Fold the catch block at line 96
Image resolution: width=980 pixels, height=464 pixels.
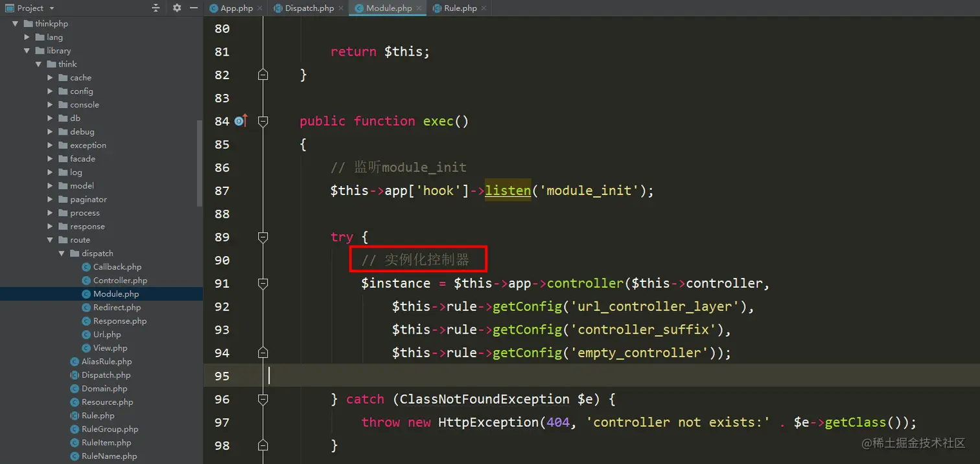point(262,399)
